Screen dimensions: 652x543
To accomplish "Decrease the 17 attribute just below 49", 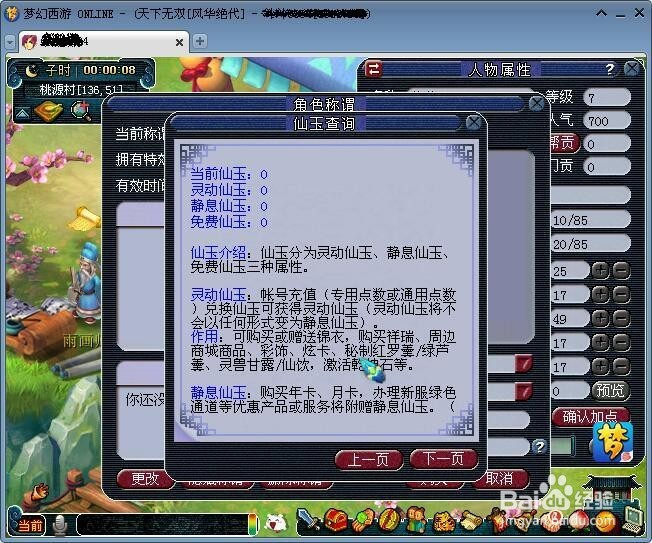I will (621, 343).
